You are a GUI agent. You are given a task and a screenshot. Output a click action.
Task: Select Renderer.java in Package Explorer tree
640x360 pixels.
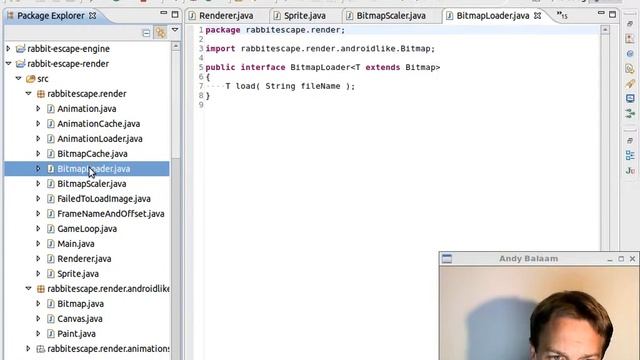84,259
